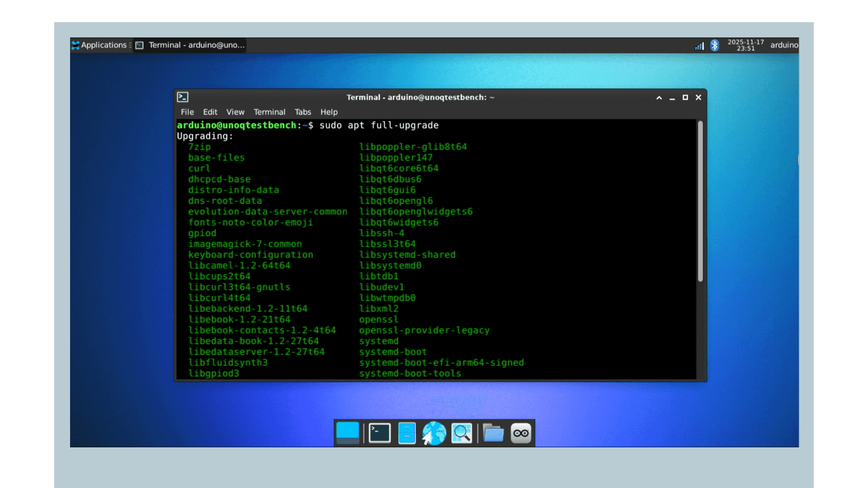This screenshot has width=868, height=488.
Task: Select the screen magnifier tool in the dock
Action: pyautogui.click(x=462, y=433)
